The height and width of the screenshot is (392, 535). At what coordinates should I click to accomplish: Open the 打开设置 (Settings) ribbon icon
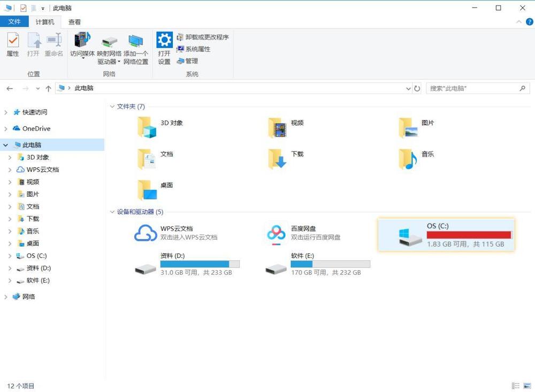[164, 45]
